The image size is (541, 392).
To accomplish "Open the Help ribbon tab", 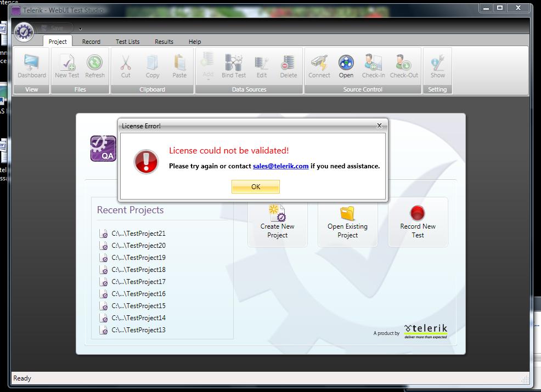I will (195, 41).
